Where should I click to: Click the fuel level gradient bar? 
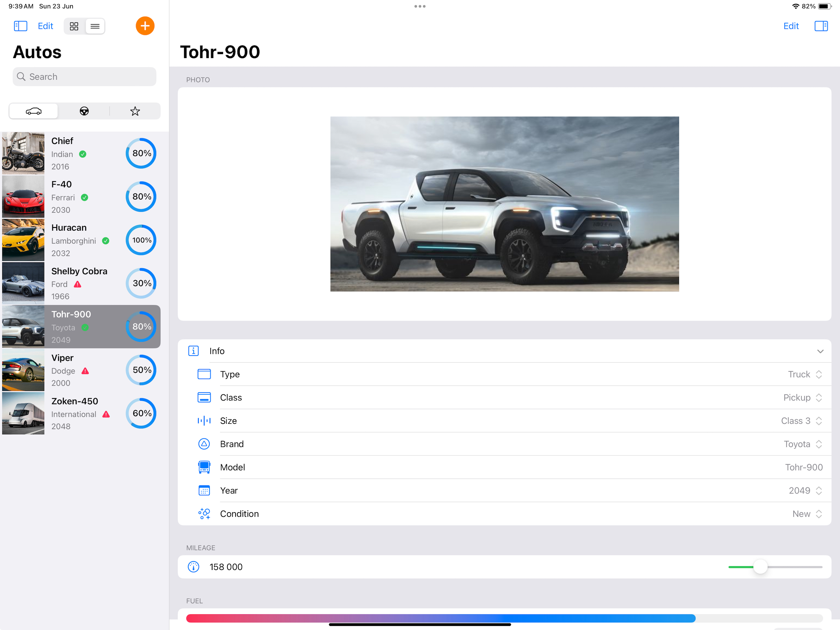[504, 618]
